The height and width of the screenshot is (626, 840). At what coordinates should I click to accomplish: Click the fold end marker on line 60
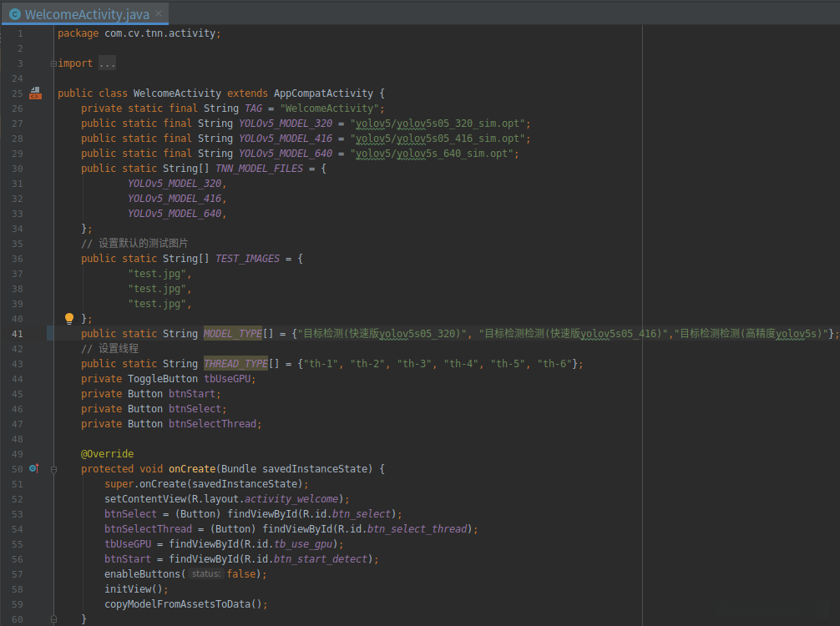53,619
